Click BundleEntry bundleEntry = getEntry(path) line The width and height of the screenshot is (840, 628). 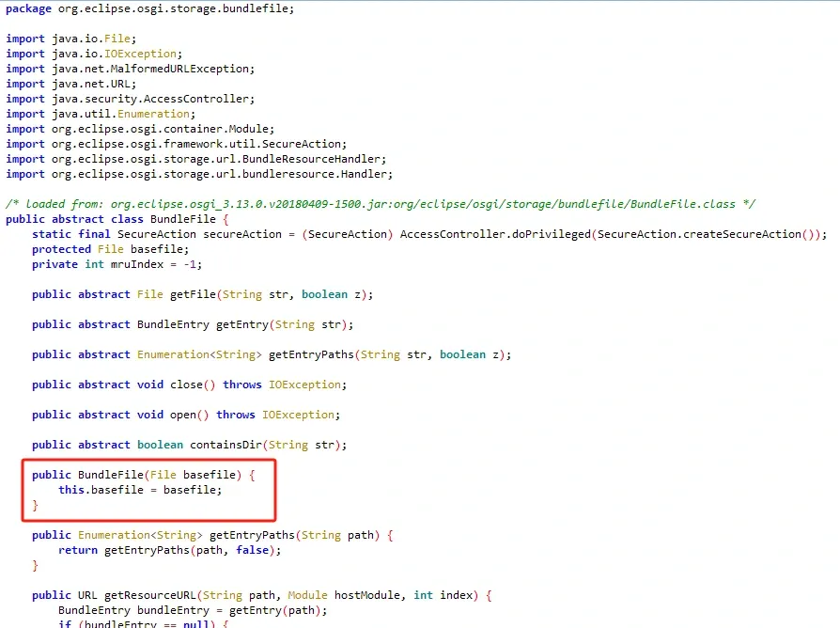193,610
